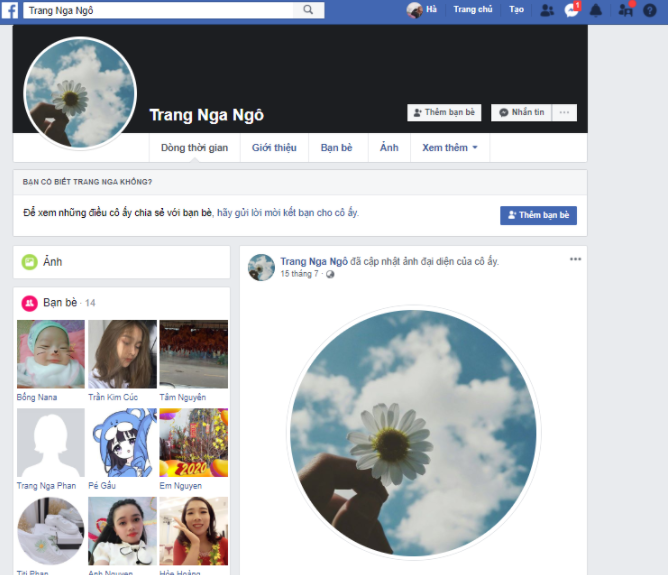Image resolution: width=668 pixels, height=575 pixels.
Task: Open Pé Gấu friend thumbnail
Action: pos(122,443)
